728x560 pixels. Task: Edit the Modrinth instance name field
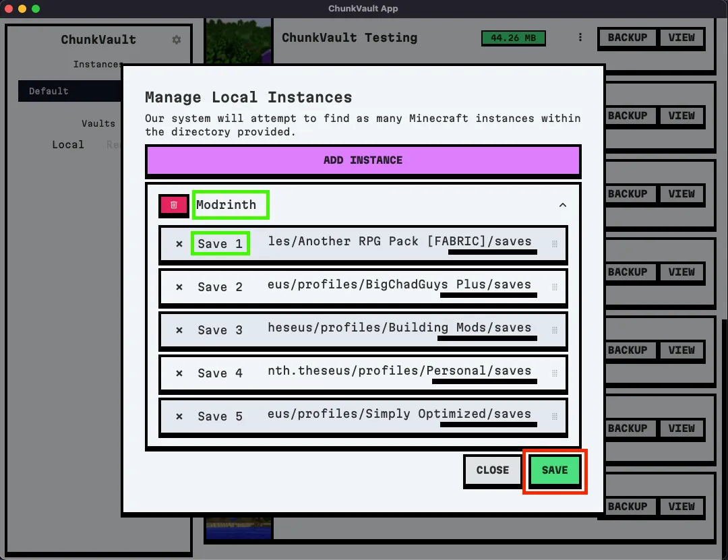(230, 205)
